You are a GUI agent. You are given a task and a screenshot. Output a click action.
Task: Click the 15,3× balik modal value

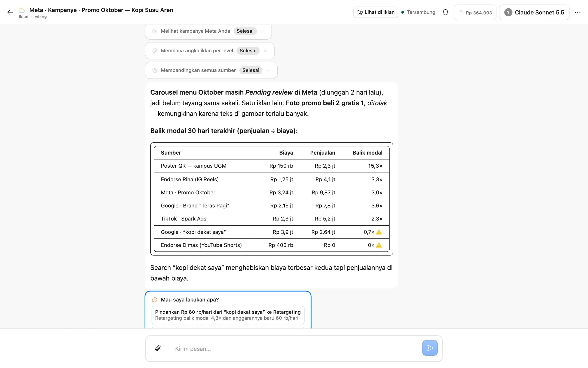[375, 166]
